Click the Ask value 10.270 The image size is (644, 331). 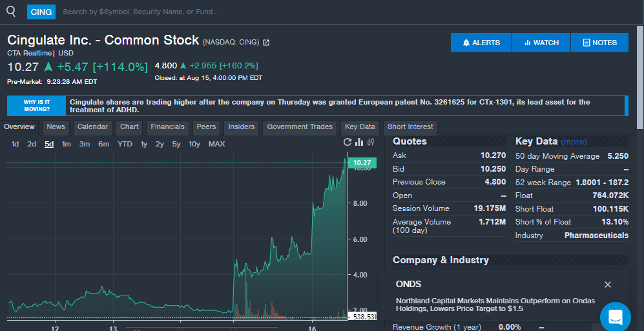click(x=493, y=155)
